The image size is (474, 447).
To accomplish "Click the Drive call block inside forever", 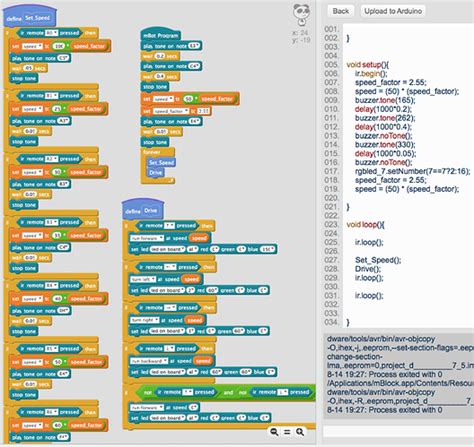I will tap(156, 172).
